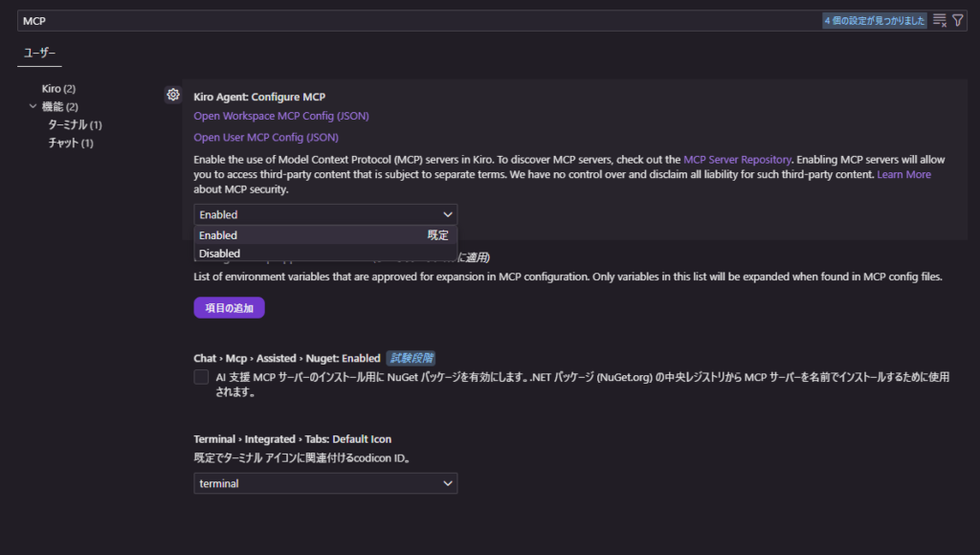Screen dimensions: 980x555
Task: Follow the Learn More security link
Action: pos(903,175)
